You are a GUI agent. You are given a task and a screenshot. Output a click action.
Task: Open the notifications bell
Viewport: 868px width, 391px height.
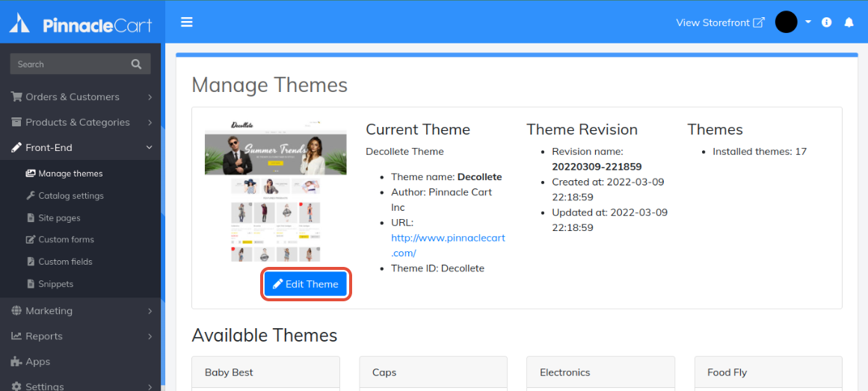tap(849, 22)
